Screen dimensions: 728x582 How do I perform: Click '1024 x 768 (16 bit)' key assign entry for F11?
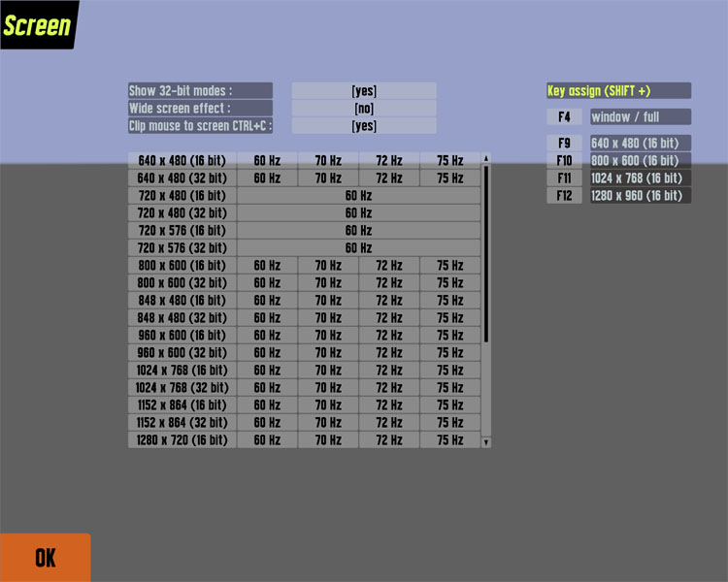click(641, 178)
